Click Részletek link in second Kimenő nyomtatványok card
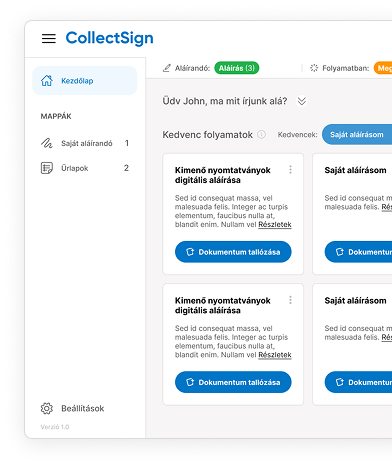The height and width of the screenshot is (467, 392). click(275, 355)
